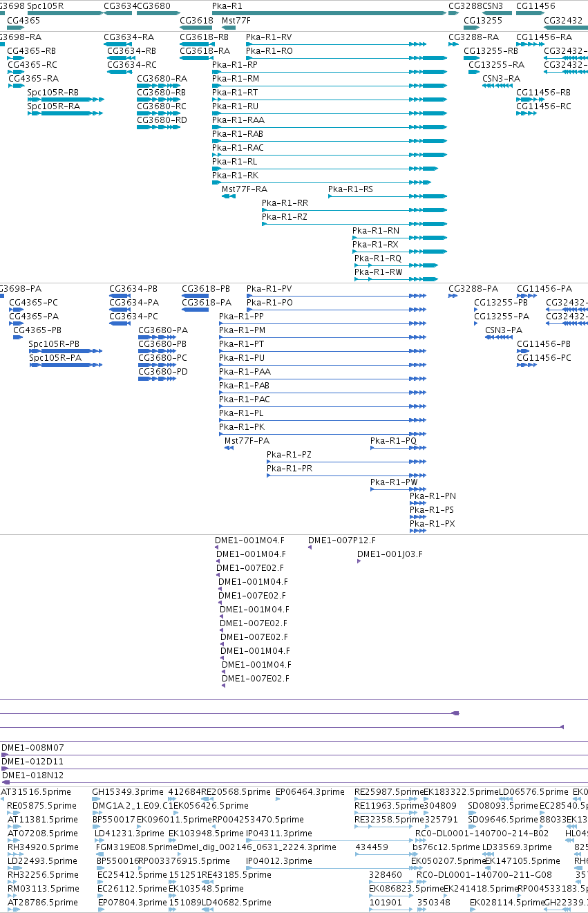This screenshot has width=588, height=913.
Task: Select the CG3634 gene span label
Action: click(120, 6)
